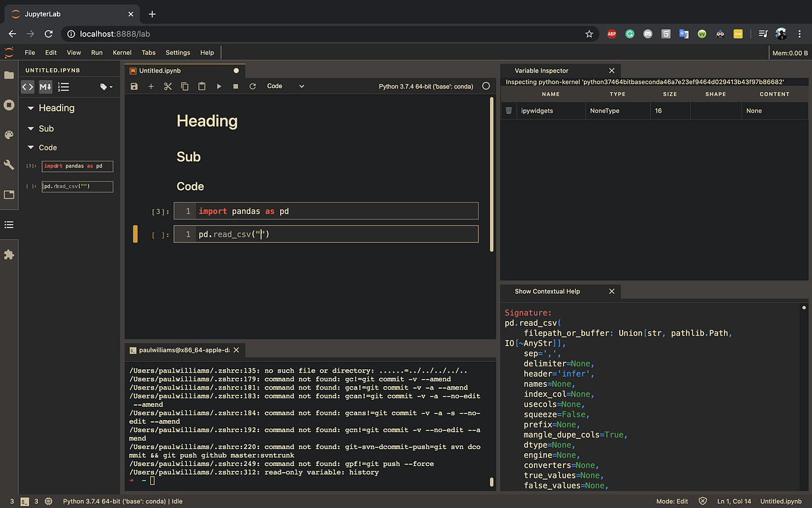Check the checkbox next to ipywidgets variable

(508, 110)
